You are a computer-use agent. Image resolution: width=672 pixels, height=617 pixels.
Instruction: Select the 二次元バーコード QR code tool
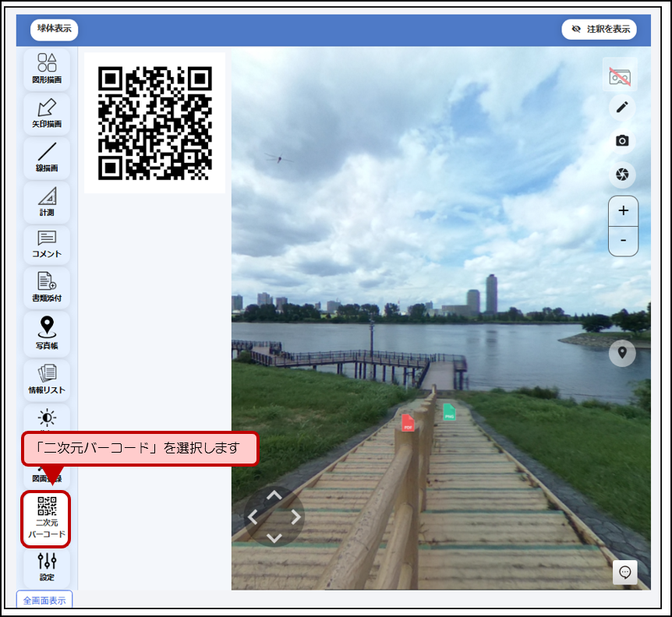tap(46, 519)
